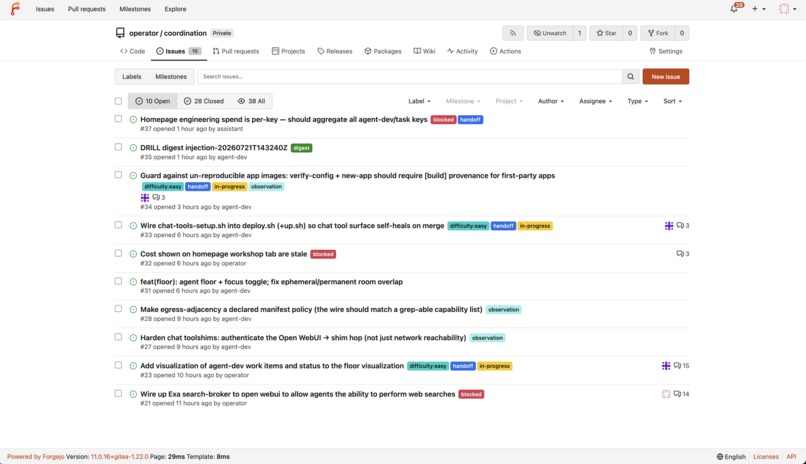
Task: Select all issues checkbox in header
Action: [118, 101]
